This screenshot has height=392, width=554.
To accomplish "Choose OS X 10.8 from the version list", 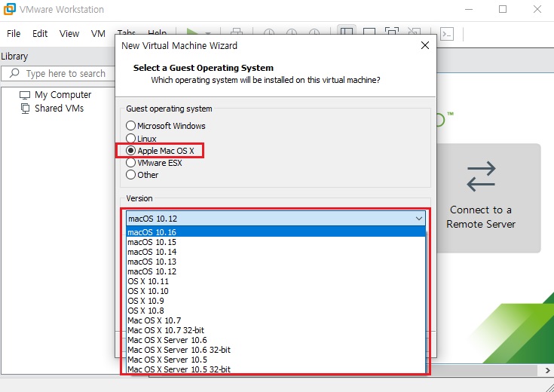I will pyautogui.click(x=276, y=311).
